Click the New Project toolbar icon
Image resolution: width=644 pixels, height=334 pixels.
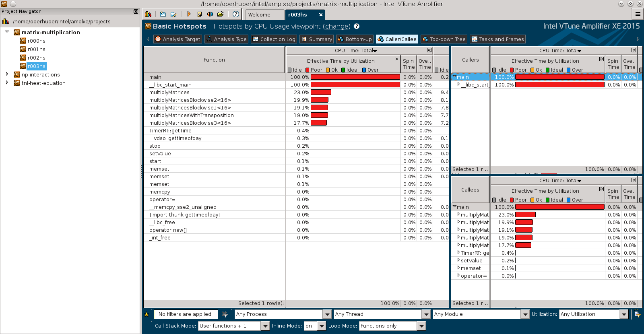pos(163,14)
